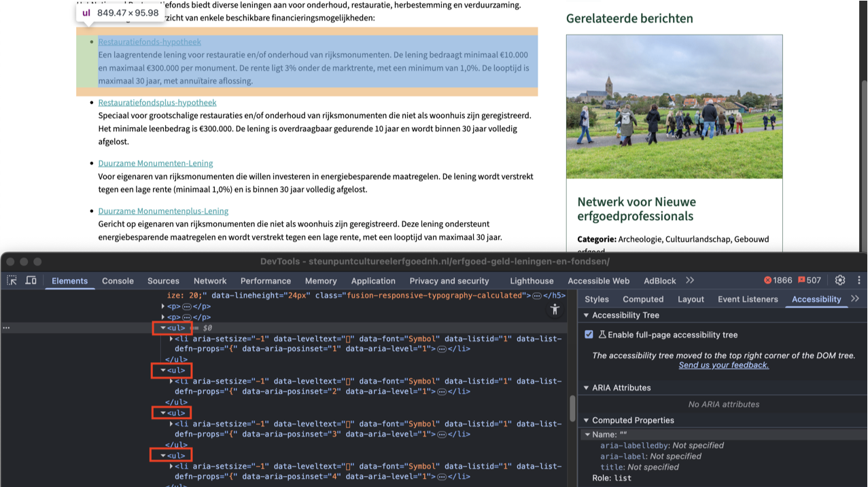Click the 507 issues counter icon

pos(810,281)
